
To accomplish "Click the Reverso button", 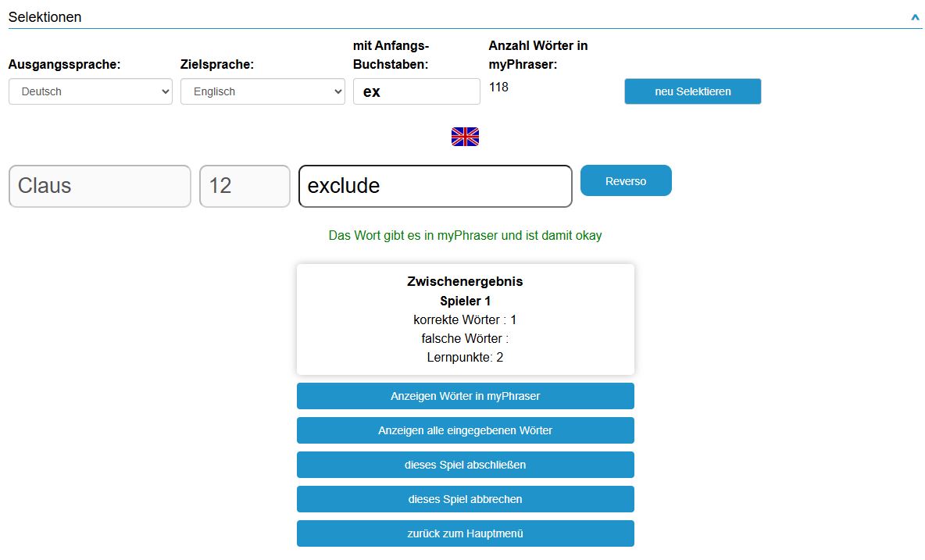I will pos(626,180).
